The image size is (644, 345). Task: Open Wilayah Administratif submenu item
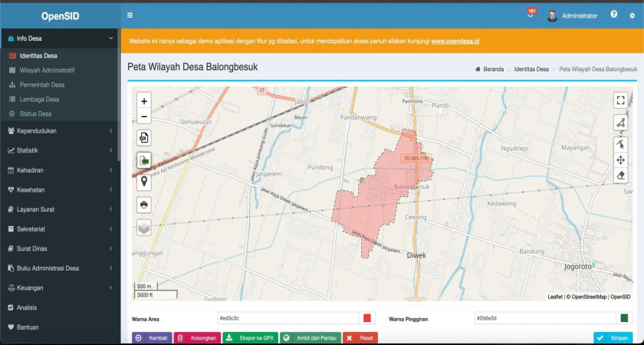(51, 71)
